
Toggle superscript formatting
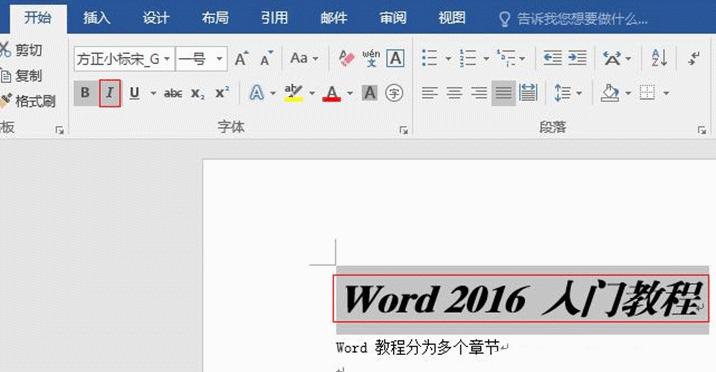click(222, 93)
